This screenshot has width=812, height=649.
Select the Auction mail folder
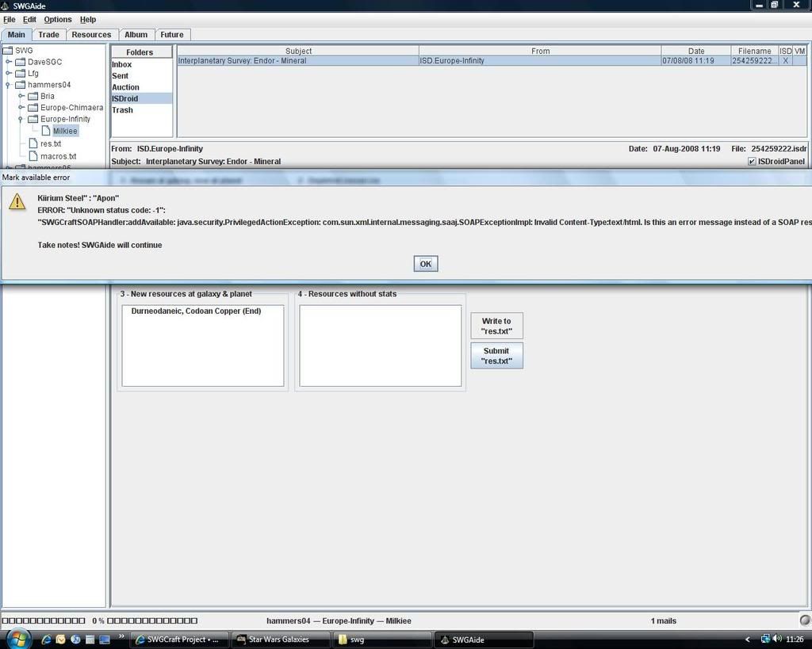tap(141, 87)
